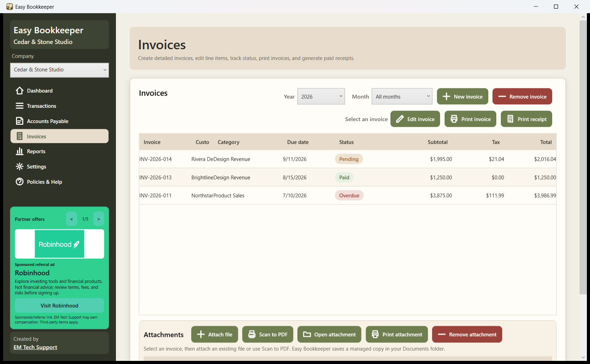Click the main vertical scrollbar thumb
Viewport: 590px width, 364px height.
(583, 157)
